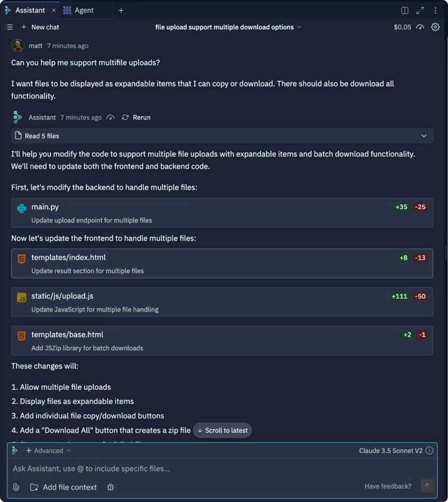Click the split pane layout icon
Viewport: 448px width, 502px height.
coord(405,10)
